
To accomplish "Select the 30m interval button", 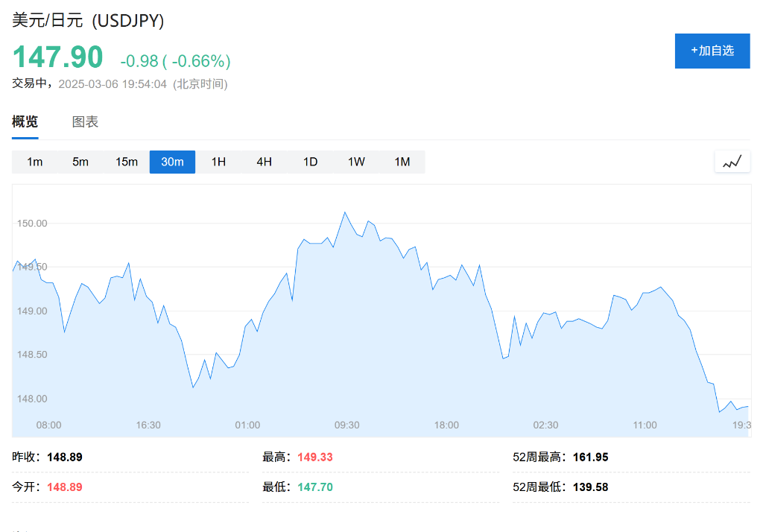I will (172, 162).
